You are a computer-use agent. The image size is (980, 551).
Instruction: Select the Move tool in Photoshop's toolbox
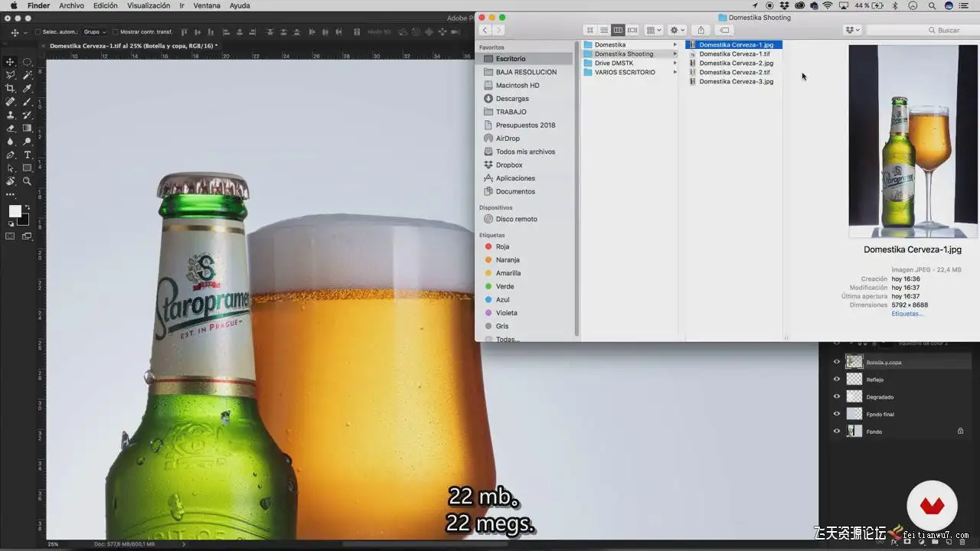coord(11,62)
